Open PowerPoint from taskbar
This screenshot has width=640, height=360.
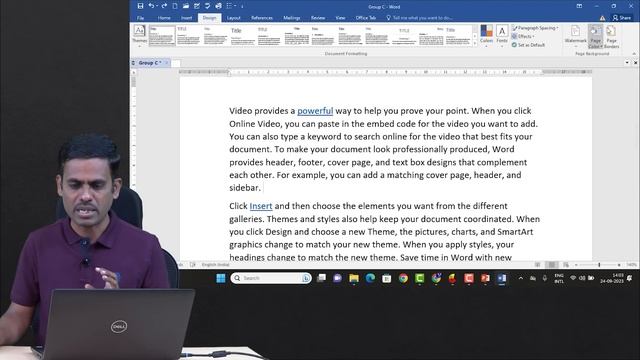485,278
